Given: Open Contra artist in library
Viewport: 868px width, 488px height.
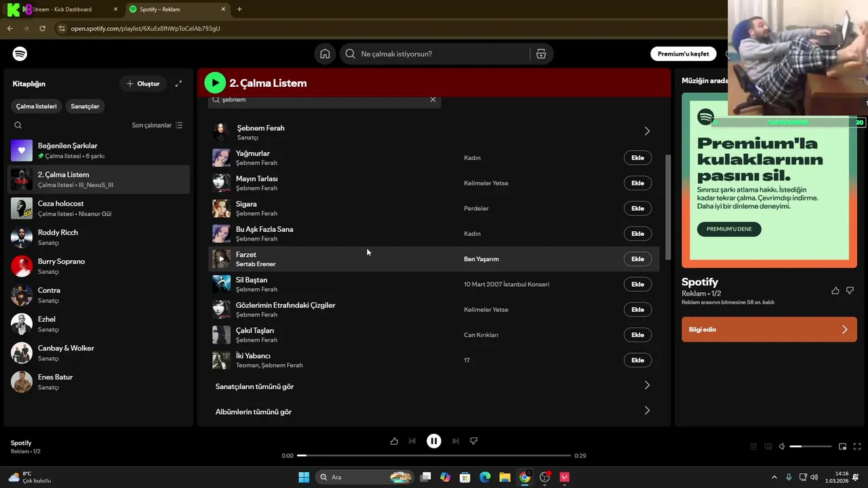Looking at the screenshot, I should pos(99,295).
